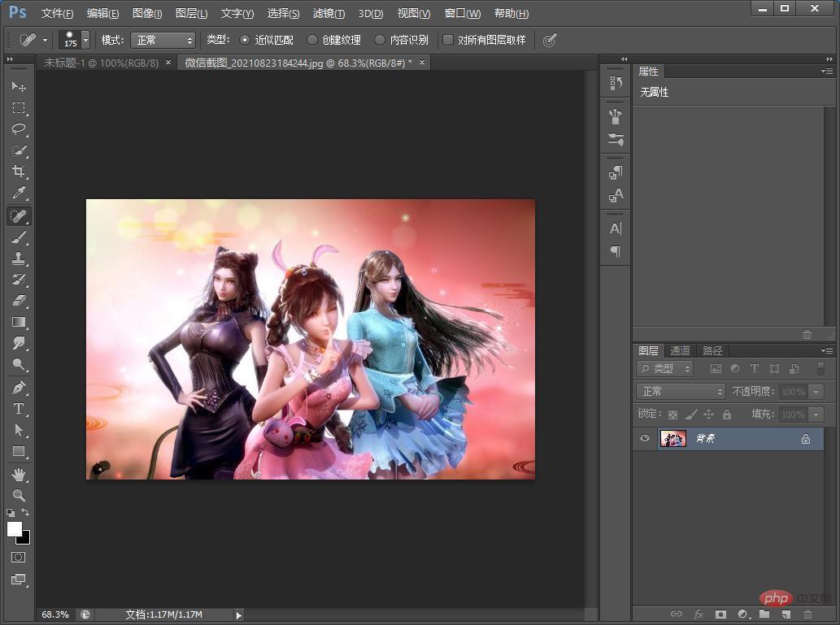Select the Brush tool
Screen dimensions: 840x625
point(19,237)
